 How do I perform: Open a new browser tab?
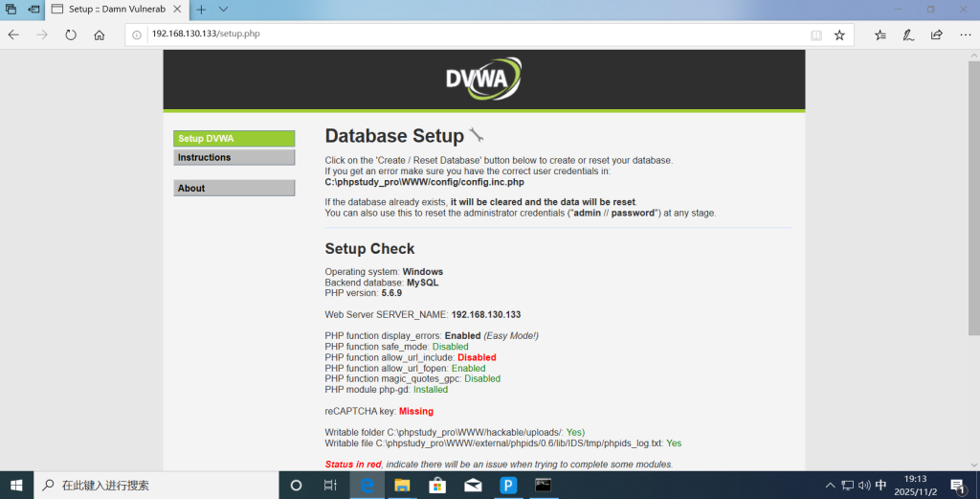(201, 9)
